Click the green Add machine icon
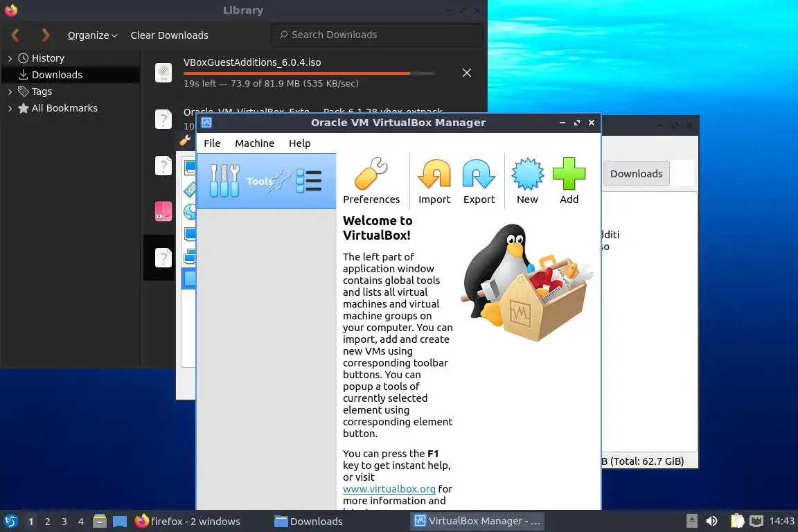The width and height of the screenshot is (798, 532). tap(569, 174)
